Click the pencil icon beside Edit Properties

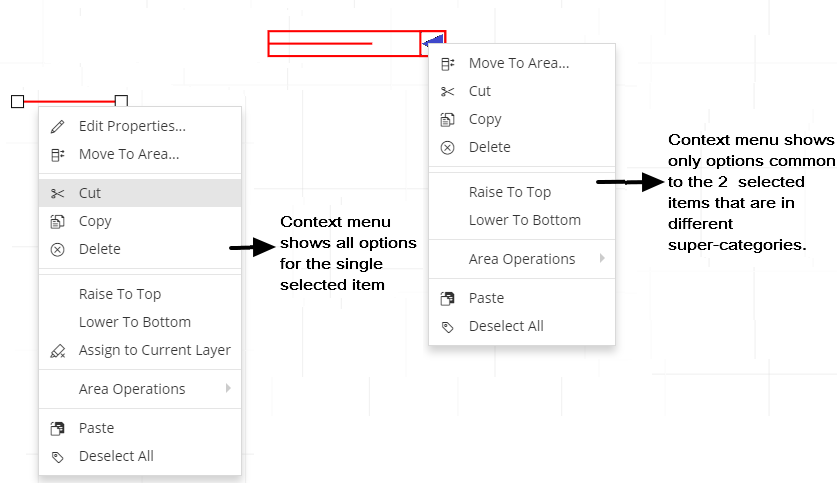click(x=57, y=126)
